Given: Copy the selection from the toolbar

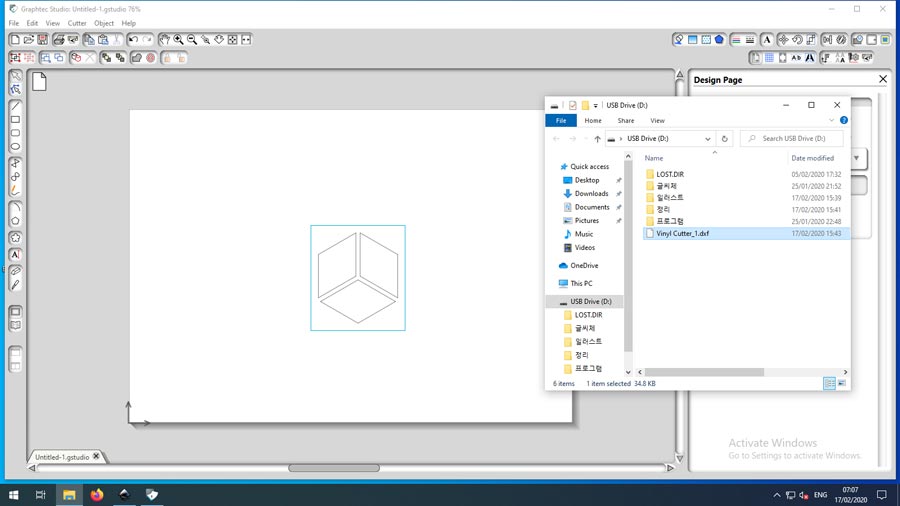Looking at the screenshot, I should [89, 40].
